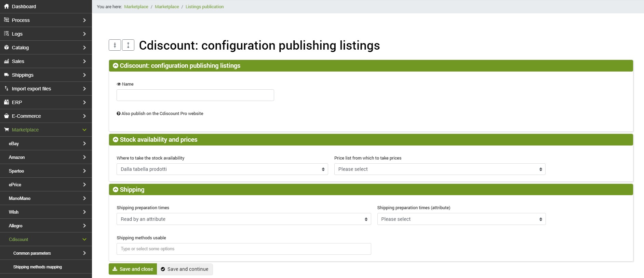Open the Logs menu item

point(46,34)
